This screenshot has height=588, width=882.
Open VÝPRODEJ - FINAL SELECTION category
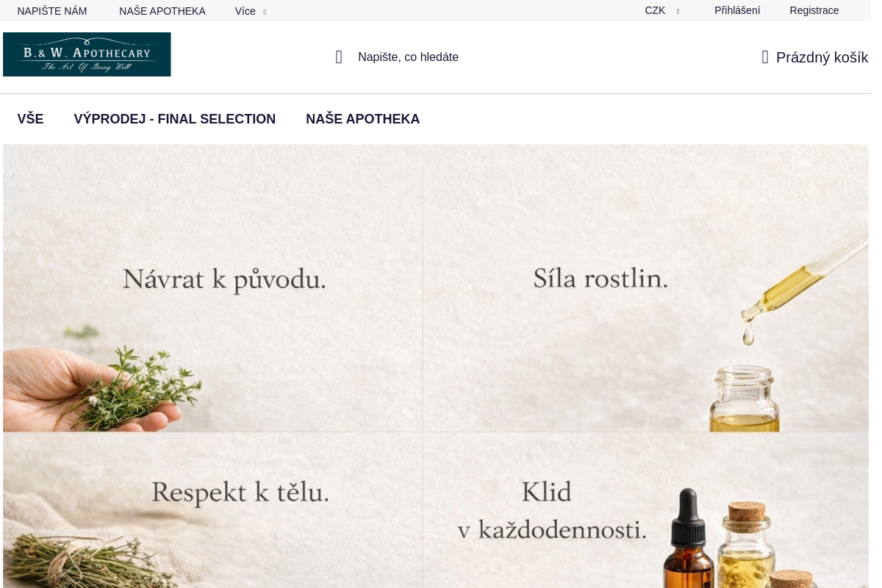pyautogui.click(x=175, y=119)
